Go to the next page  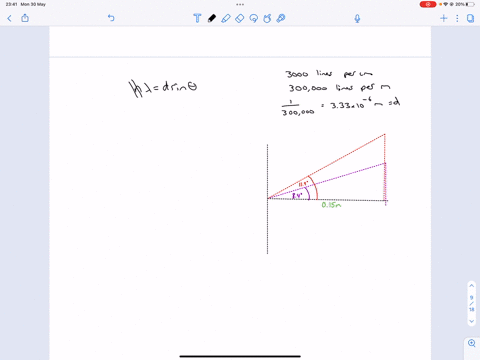tap(471, 321)
